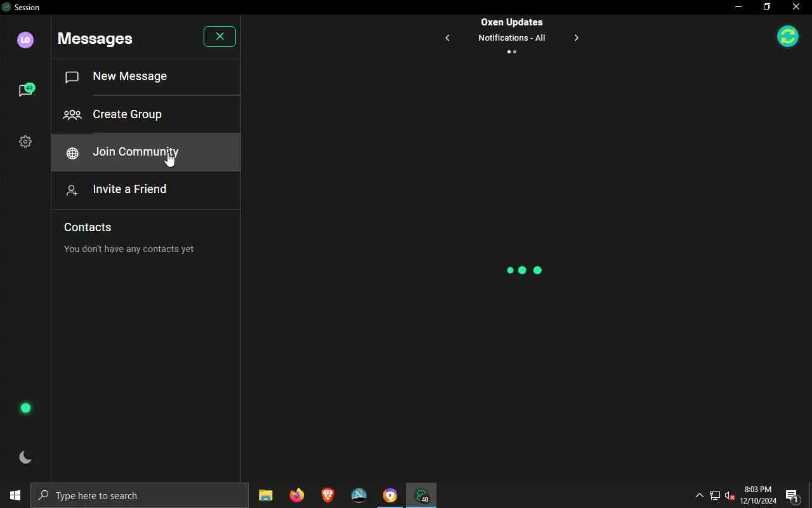The width and height of the screenshot is (812, 508).
Task: Click the Contacts heading
Action: 88,227
